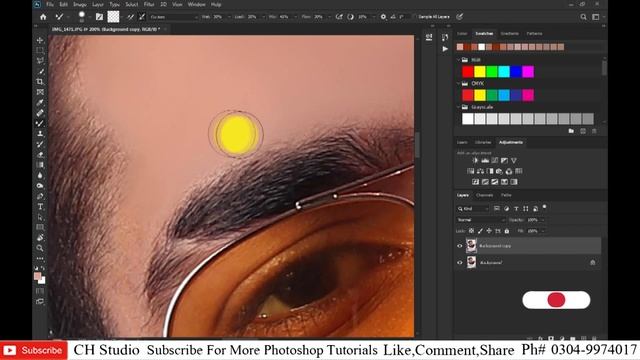Select the Gradient tool
This screenshot has height=360, width=640.
[x=40, y=165]
